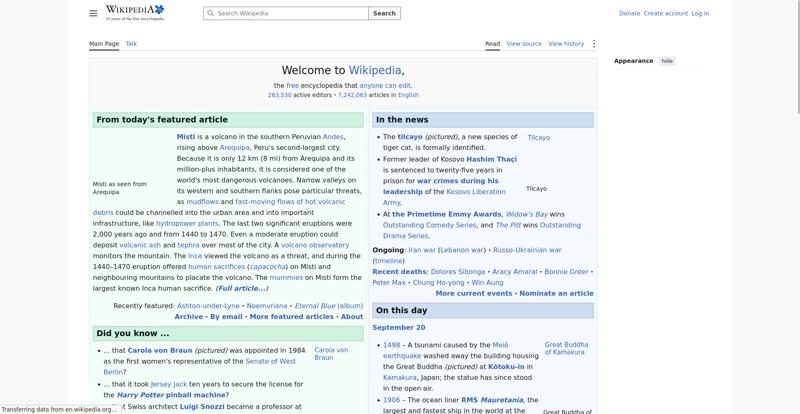800x414 pixels.
Task: Open the three-dot more options menu
Action: pos(593,44)
